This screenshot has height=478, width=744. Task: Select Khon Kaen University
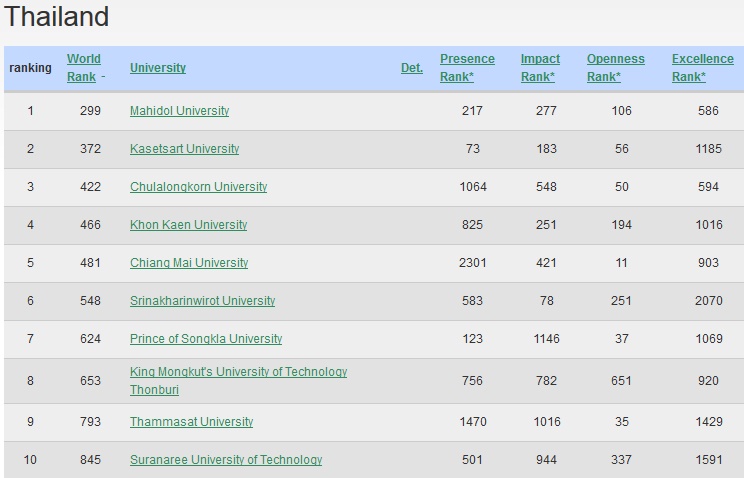[x=188, y=225]
